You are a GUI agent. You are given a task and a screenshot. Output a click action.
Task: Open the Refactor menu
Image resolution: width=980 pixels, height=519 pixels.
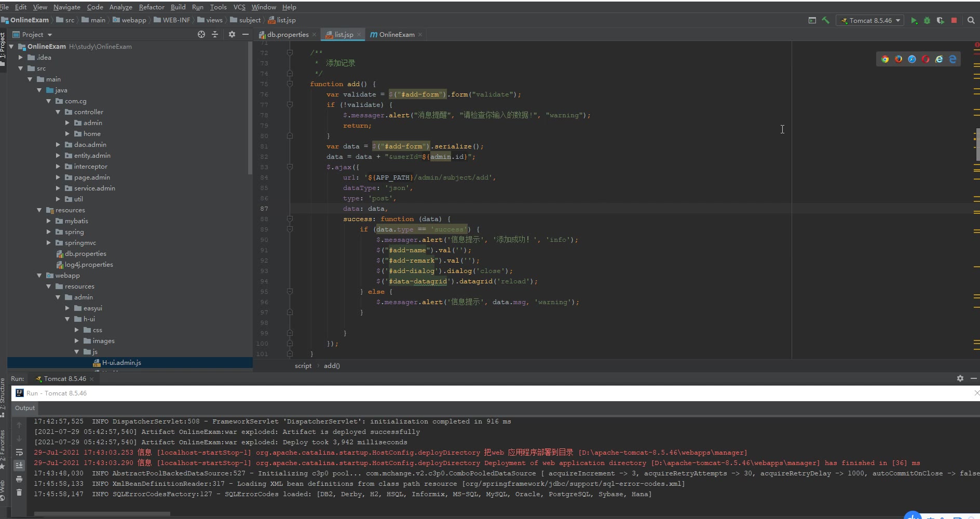[x=151, y=7]
